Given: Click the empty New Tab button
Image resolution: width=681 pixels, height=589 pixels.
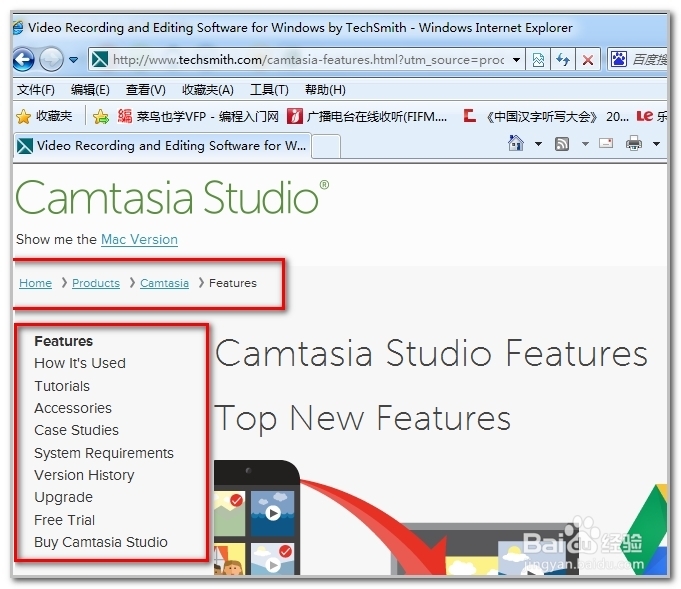Looking at the screenshot, I should [326, 147].
